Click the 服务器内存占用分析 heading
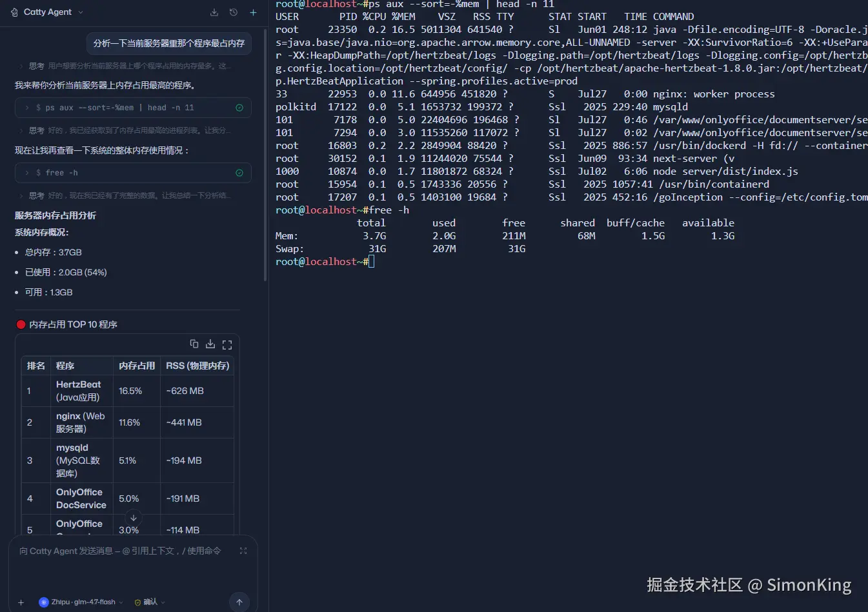 [56, 215]
